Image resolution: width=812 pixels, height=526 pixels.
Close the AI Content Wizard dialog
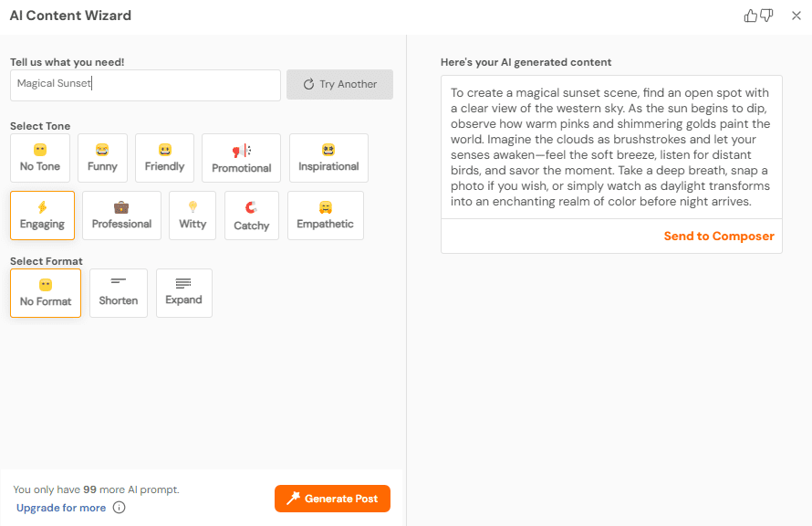pos(796,16)
